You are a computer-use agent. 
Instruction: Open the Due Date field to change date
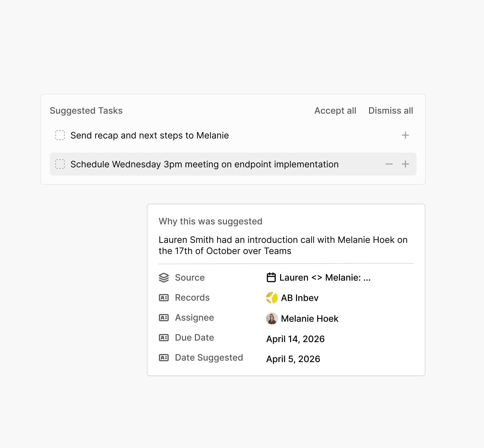(295, 339)
